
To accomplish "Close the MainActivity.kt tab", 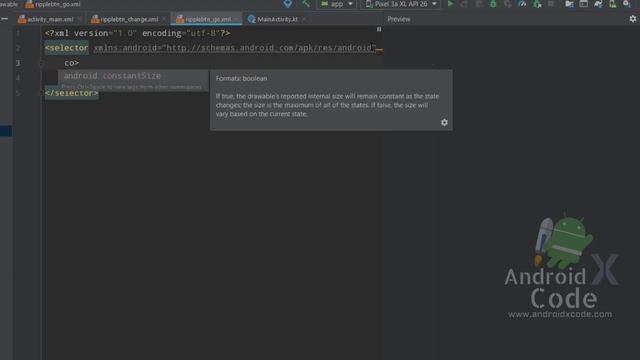I will [304, 19].
